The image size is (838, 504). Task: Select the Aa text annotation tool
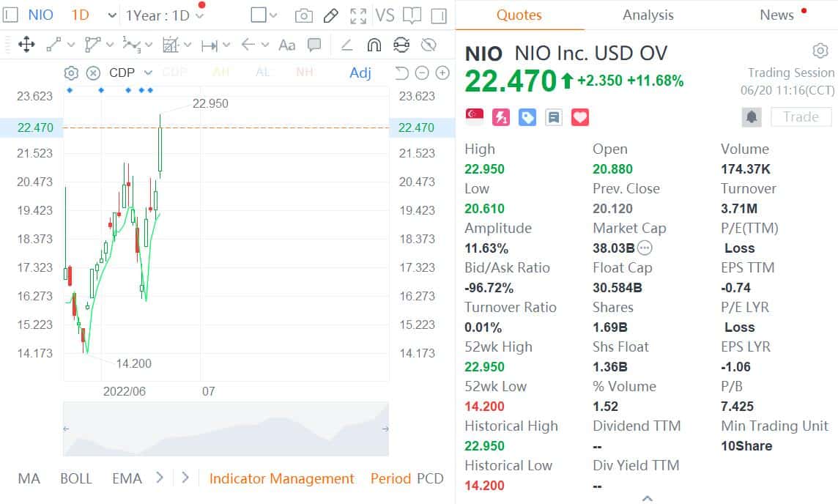pos(286,45)
